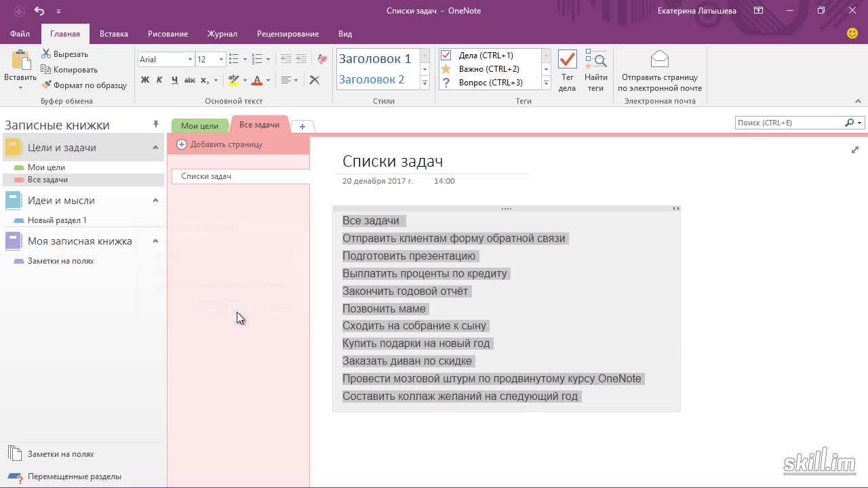Apply red font color
The width and height of the screenshot is (868, 488).
[x=257, y=80]
